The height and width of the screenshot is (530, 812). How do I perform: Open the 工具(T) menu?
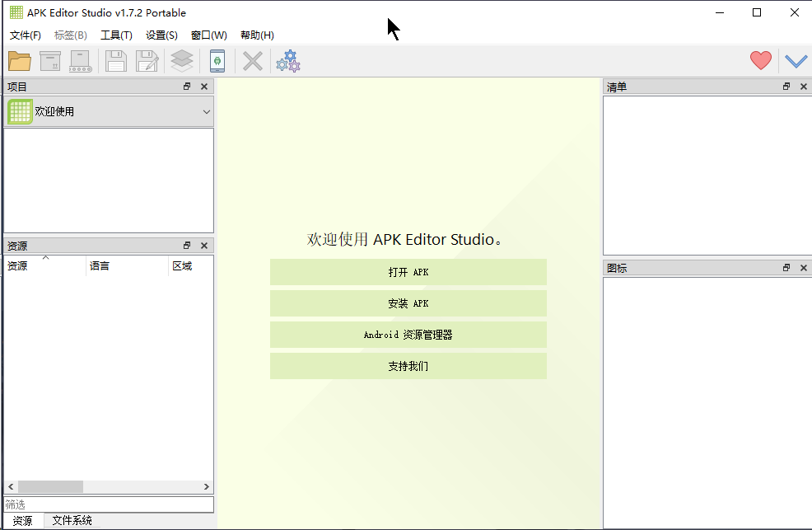[x=116, y=35]
